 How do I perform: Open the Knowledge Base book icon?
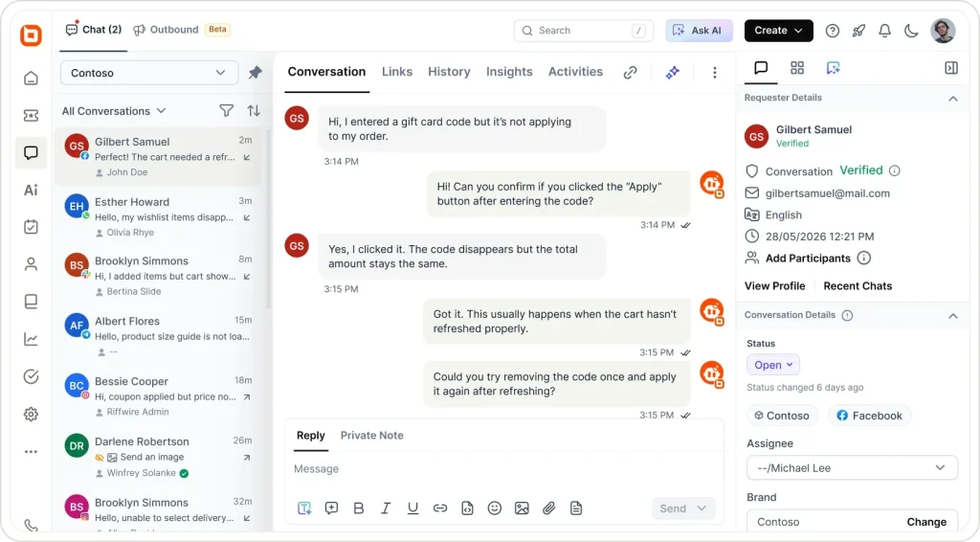pyautogui.click(x=31, y=302)
